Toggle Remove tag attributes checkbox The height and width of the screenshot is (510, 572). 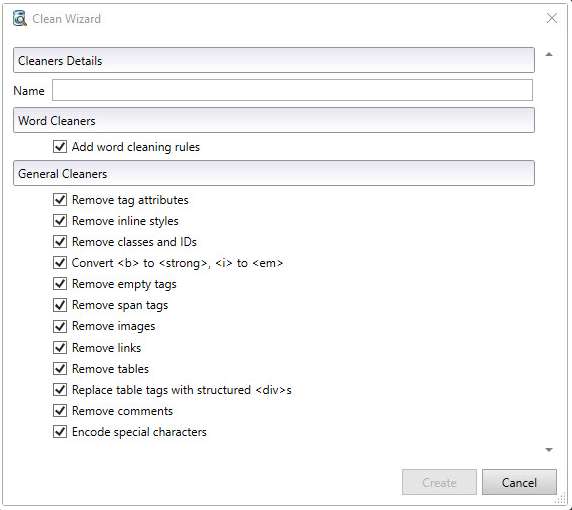point(60,200)
